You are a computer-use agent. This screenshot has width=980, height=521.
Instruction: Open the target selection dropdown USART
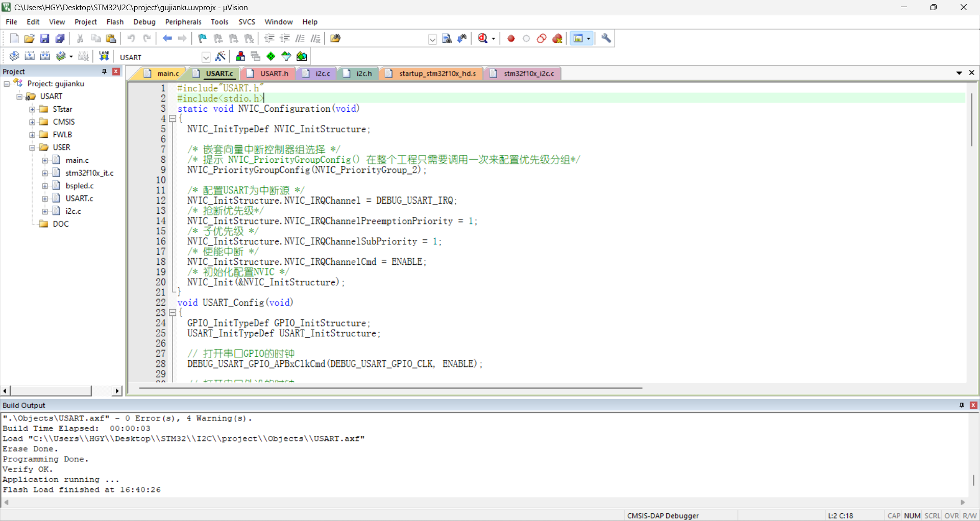[206, 57]
